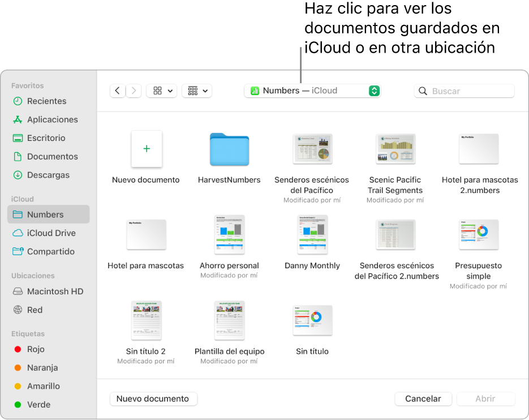Image resolution: width=529 pixels, height=420 pixels.
Task: Click the Red network globe icon
Action: 18,310
